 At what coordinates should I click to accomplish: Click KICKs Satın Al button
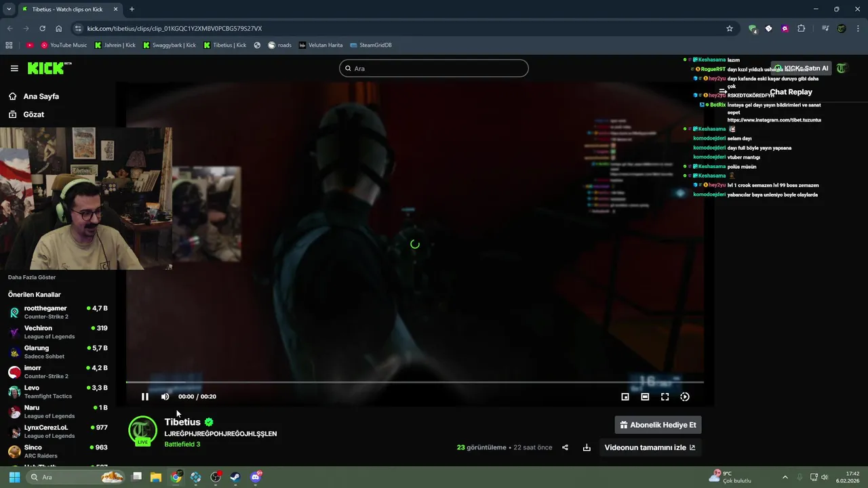point(801,68)
